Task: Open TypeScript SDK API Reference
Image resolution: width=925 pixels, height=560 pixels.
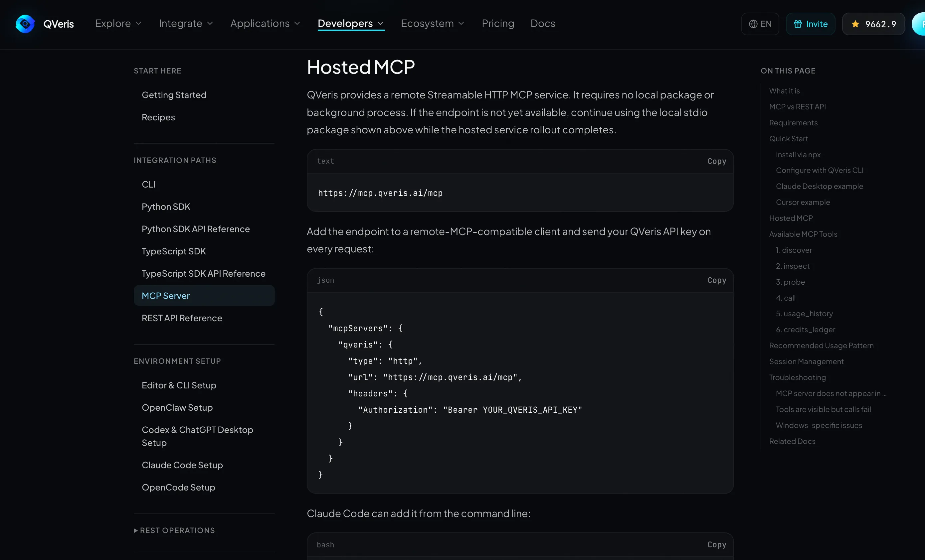Action: click(x=204, y=273)
